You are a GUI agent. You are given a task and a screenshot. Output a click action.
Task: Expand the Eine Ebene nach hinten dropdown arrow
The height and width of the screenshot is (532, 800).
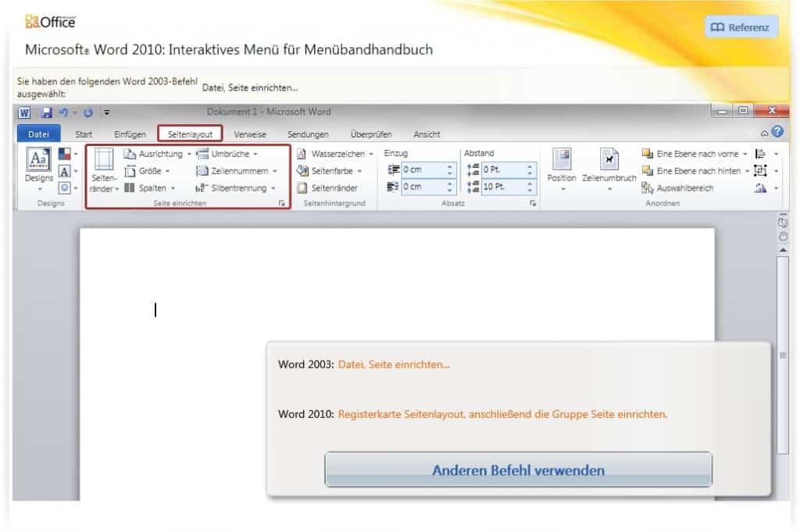tap(747, 171)
